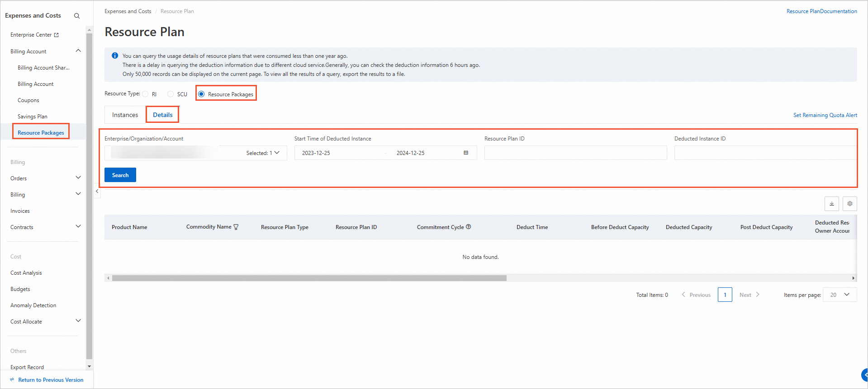Go to Previous page

pos(696,295)
